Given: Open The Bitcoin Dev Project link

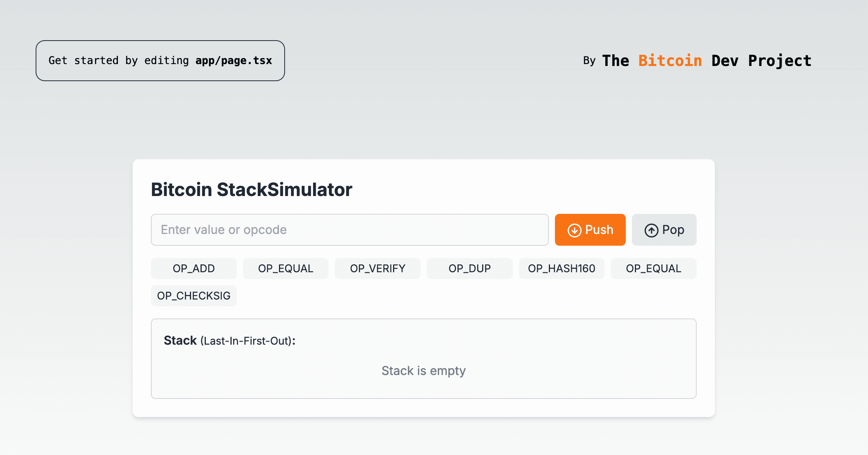Looking at the screenshot, I should click(x=707, y=61).
